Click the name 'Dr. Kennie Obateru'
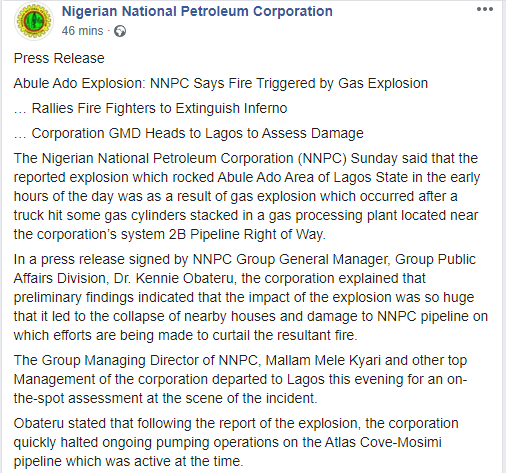The height and width of the screenshot is (473, 506). point(174,279)
